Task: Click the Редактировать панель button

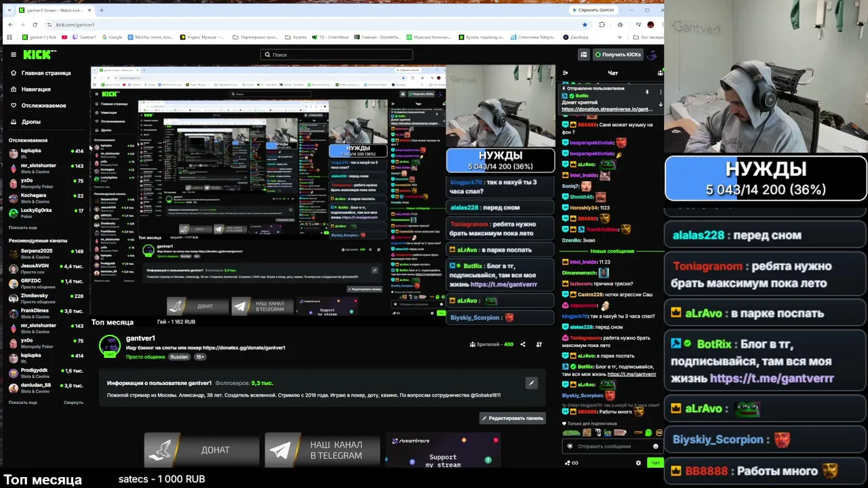Action: pos(512,418)
